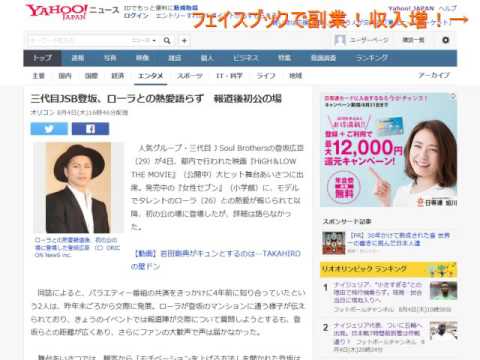Click the ログイン link in header
This screenshot has height=360, width=480.
136,15
